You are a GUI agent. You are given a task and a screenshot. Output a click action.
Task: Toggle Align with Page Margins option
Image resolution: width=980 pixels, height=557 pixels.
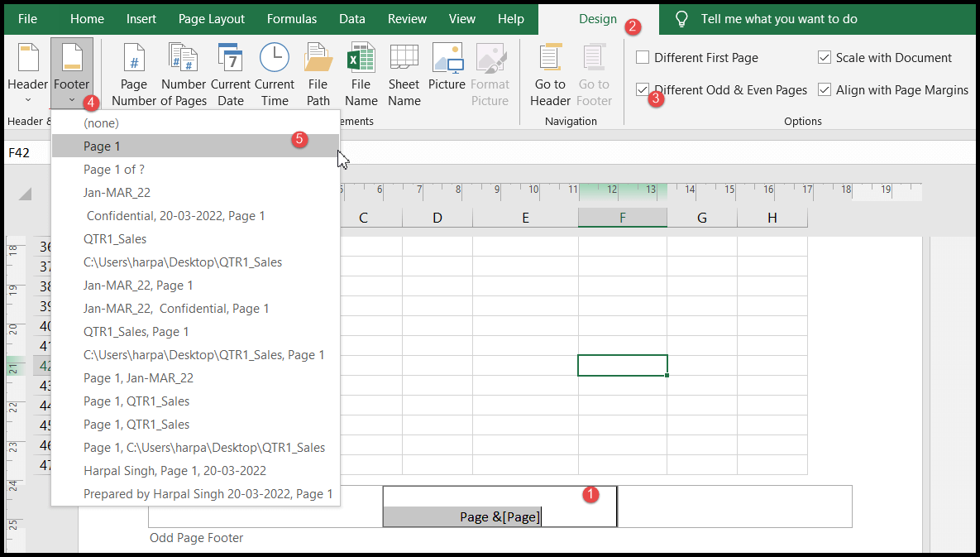tap(825, 89)
